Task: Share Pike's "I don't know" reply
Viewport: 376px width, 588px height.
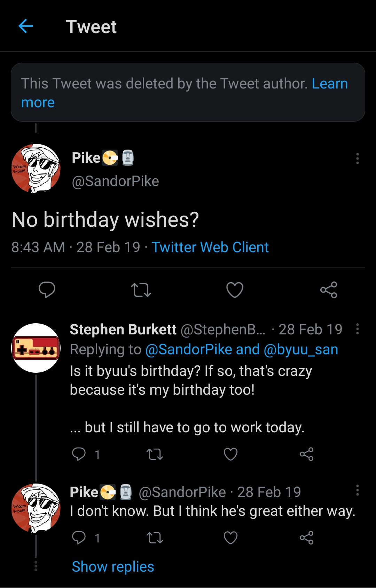Action: click(x=306, y=538)
